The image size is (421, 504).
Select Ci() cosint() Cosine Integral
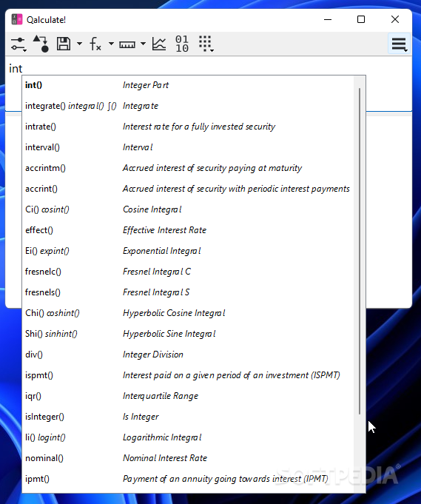coord(189,209)
